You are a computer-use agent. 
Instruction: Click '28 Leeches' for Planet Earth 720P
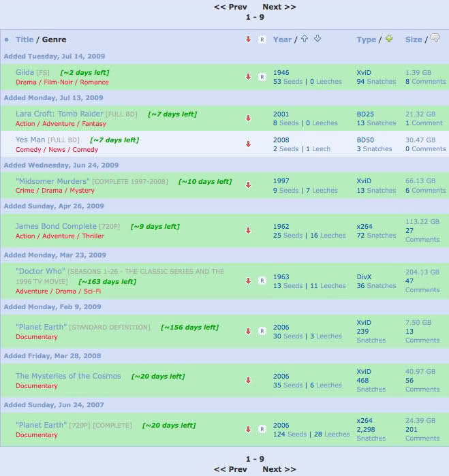tap(332, 434)
